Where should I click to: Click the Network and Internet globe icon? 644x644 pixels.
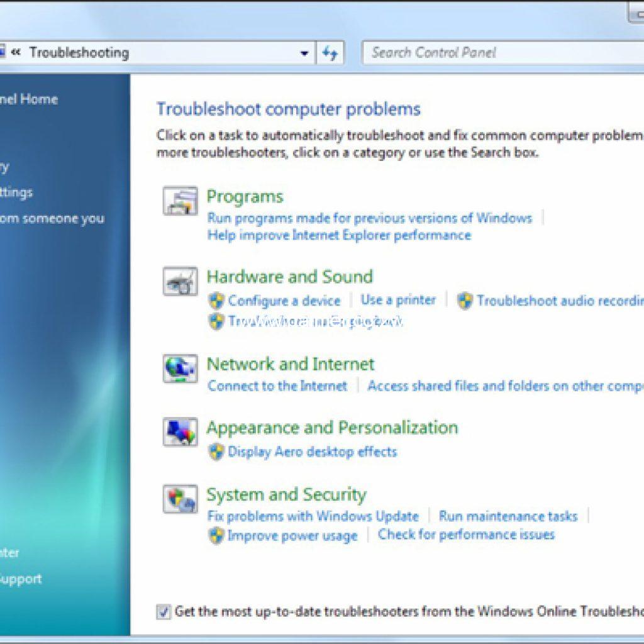(180, 369)
